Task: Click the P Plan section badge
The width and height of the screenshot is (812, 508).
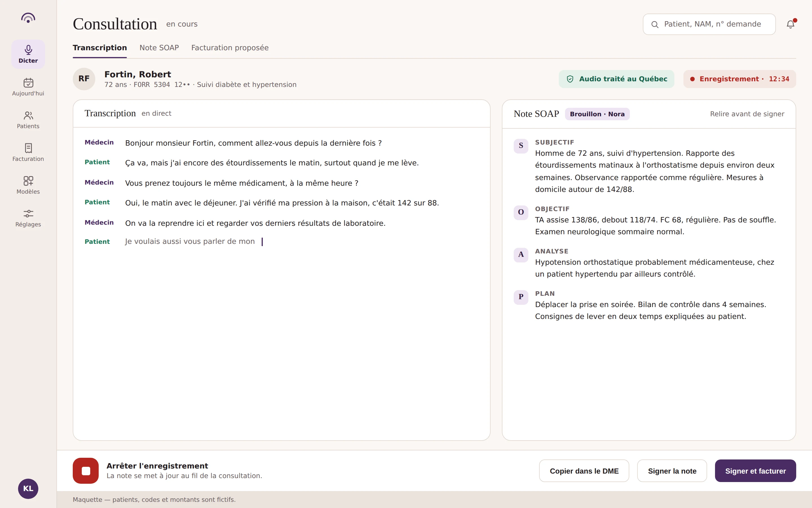Action: tap(521, 297)
